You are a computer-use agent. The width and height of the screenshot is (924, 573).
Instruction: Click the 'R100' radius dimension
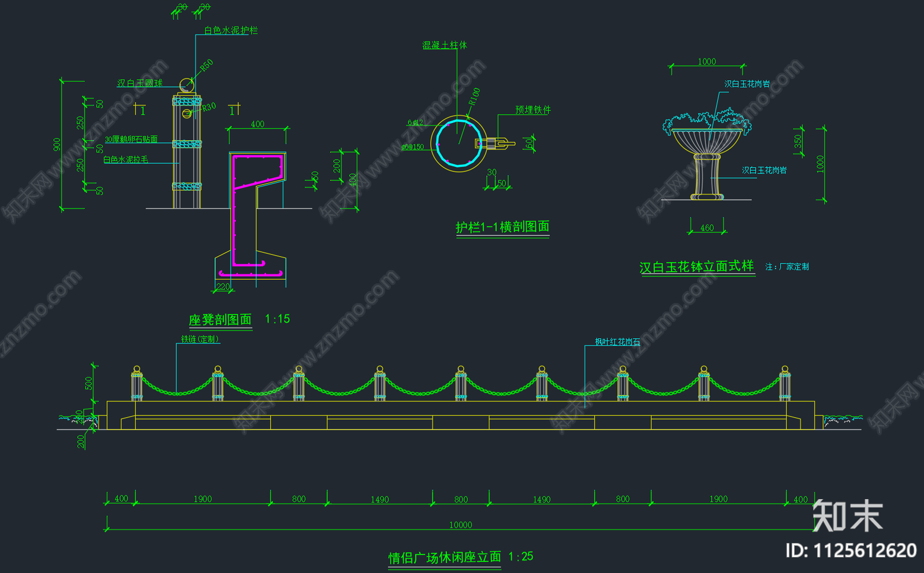tap(474, 96)
